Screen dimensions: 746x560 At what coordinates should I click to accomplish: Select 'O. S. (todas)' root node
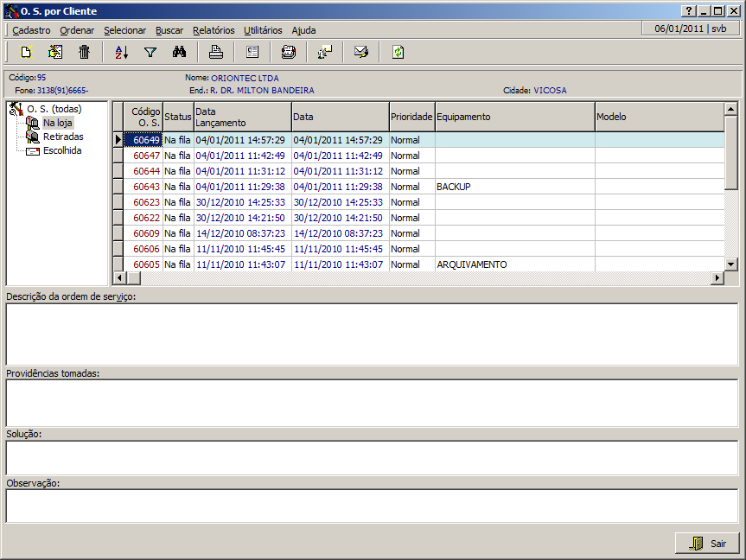(54, 109)
